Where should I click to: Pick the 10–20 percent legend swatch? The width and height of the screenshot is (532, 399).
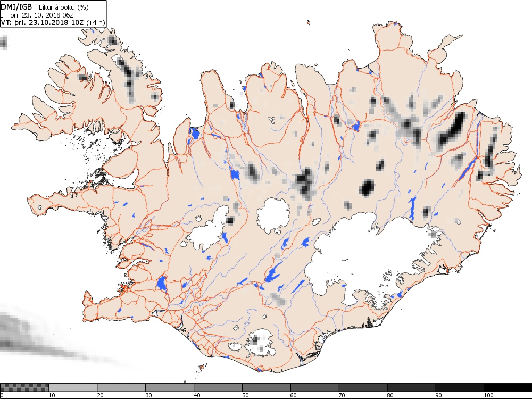[73, 387]
